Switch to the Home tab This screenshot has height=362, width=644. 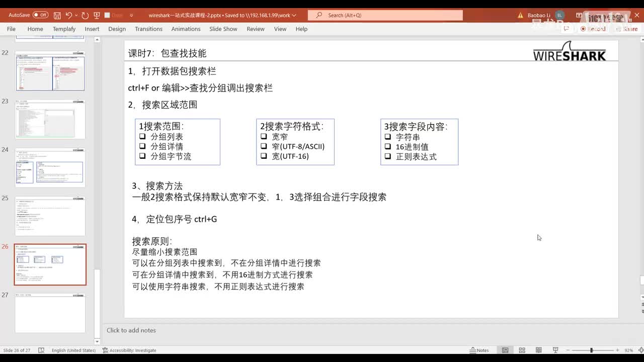point(35,29)
